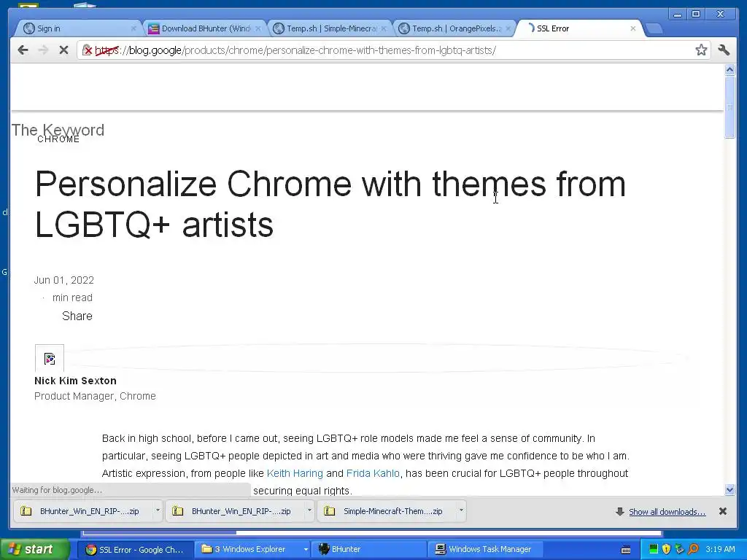The width and height of the screenshot is (747, 560).
Task: Close the Download BHunter tab
Action: [258, 28]
